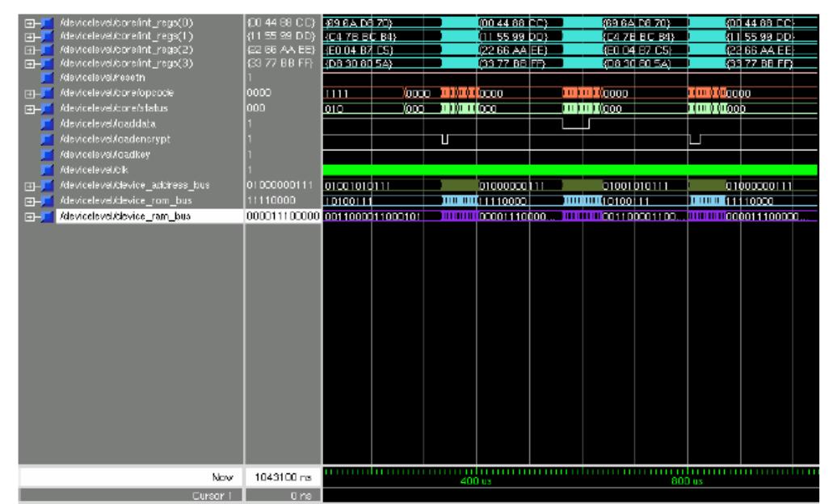
Task: Expand the core/opcode signal bus
Action: click(x=30, y=94)
